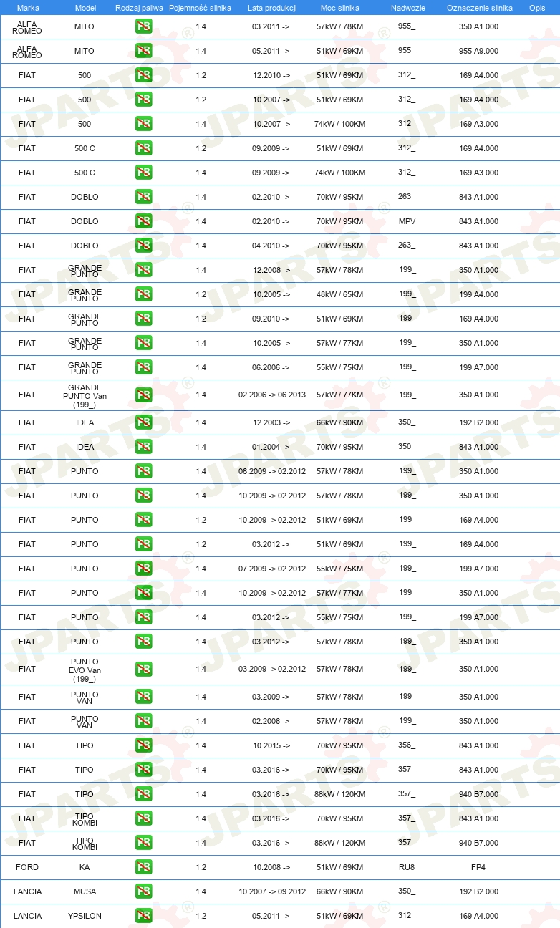Click fuel icon in IDEA 01.2004 row
This screenshot has height=928, width=560.
click(x=143, y=447)
